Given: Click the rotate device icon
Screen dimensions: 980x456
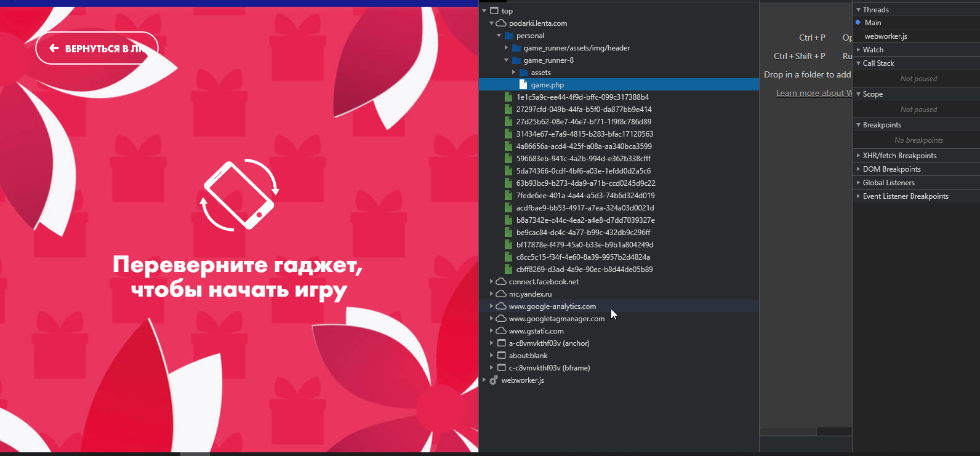Looking at the screenshot, I should click(239, 196).
